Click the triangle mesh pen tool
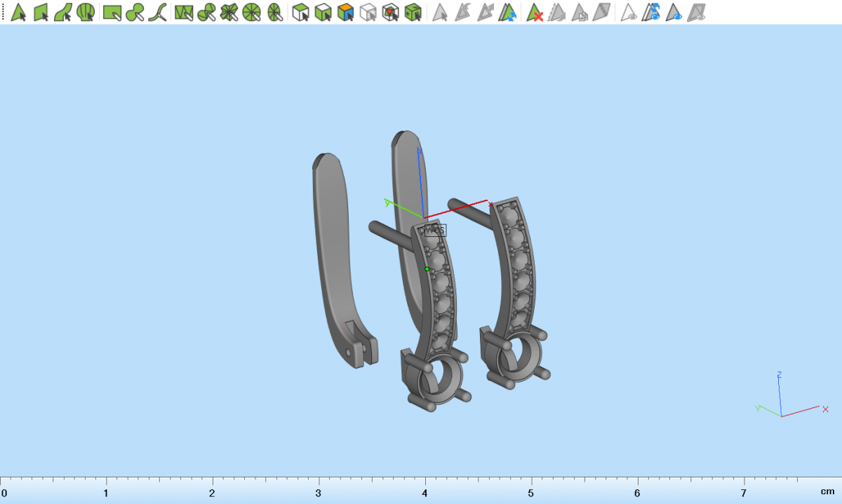842x504 pixels. pos(184,12)
